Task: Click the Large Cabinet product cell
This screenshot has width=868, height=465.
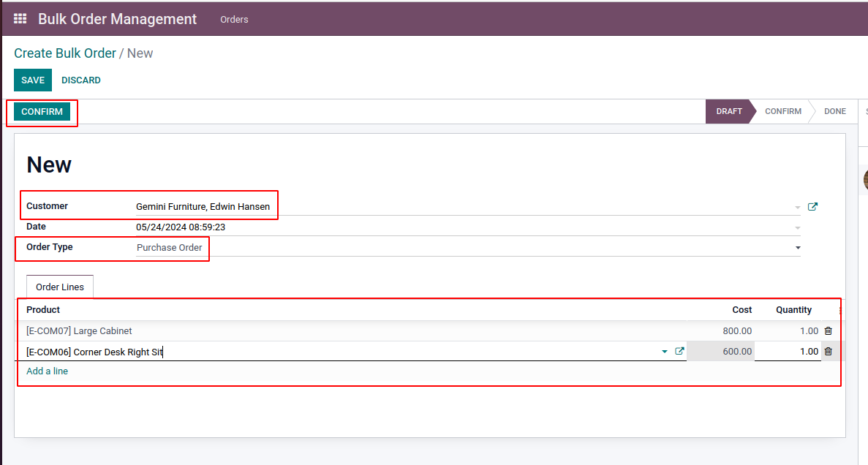Action: pyautogui.click(x=352, y=331)
